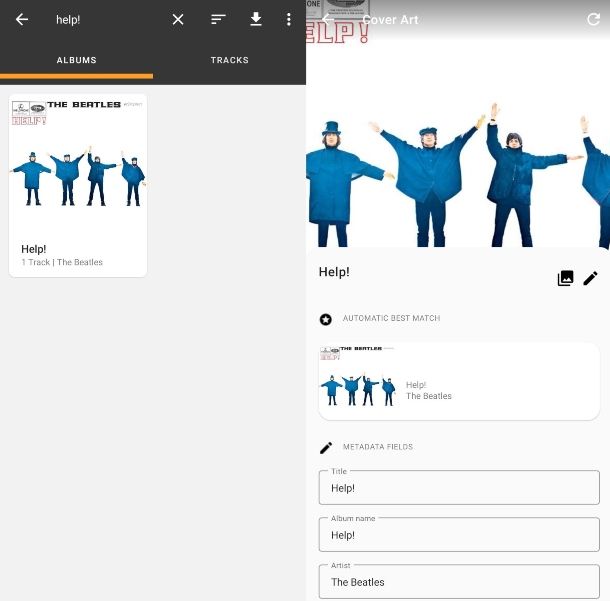Click the Album name input field

point(459,534)
